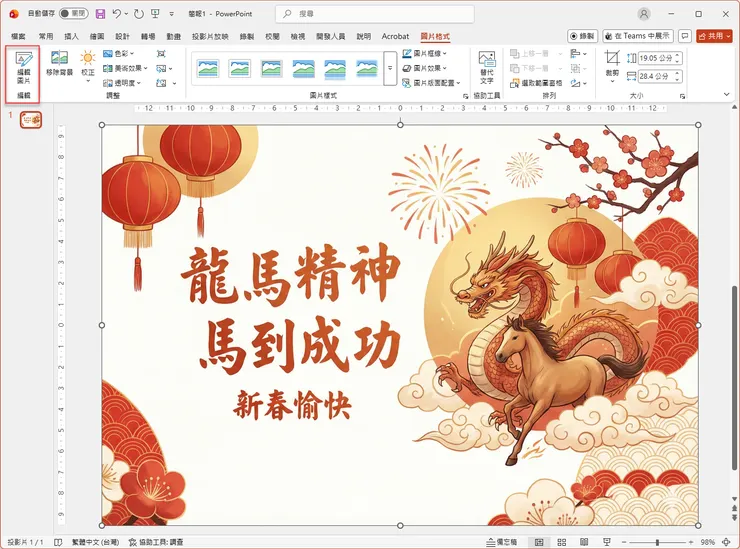The image size is (740, 549).
Task: Toggle the 自動儲存 AutoSave switch
Action: pos(74,14)
